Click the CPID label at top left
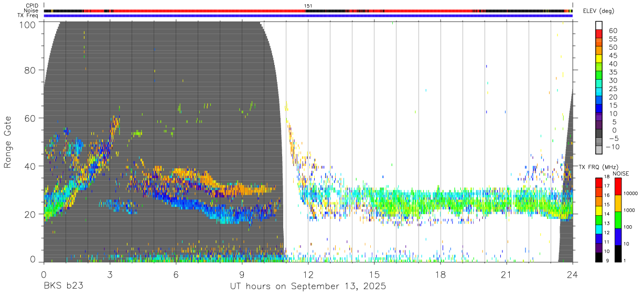This screenshot has width=644, height=297. [x=33, y=6]
